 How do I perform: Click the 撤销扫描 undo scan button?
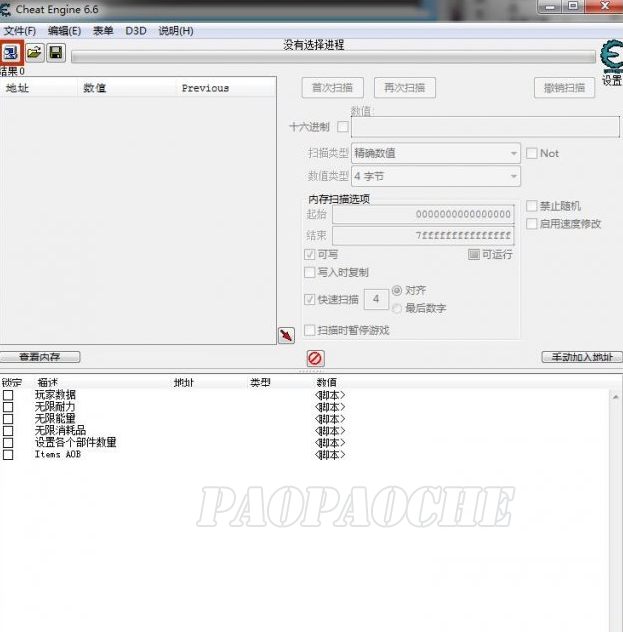coord(565,87)
